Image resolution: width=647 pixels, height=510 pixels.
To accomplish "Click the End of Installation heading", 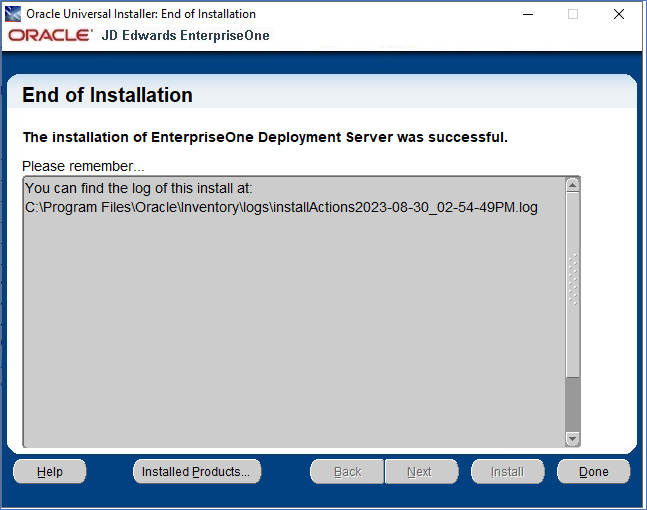I will [x=107, y=95].
